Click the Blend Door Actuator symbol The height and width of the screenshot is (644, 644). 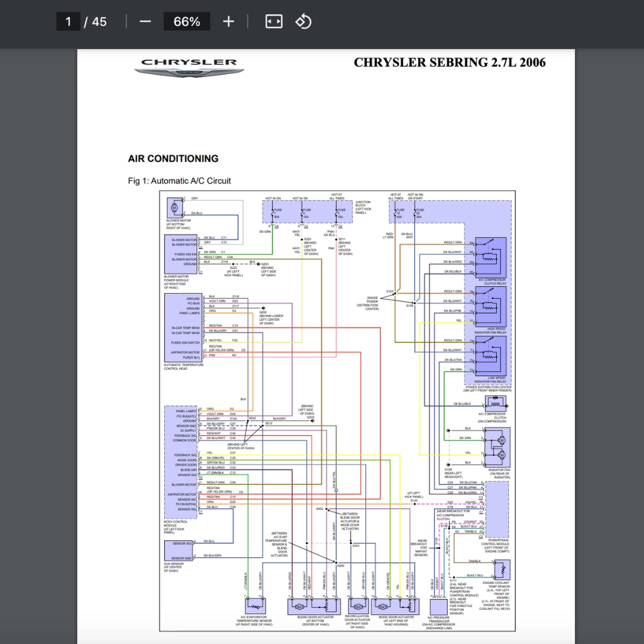(x=314, y=606)
